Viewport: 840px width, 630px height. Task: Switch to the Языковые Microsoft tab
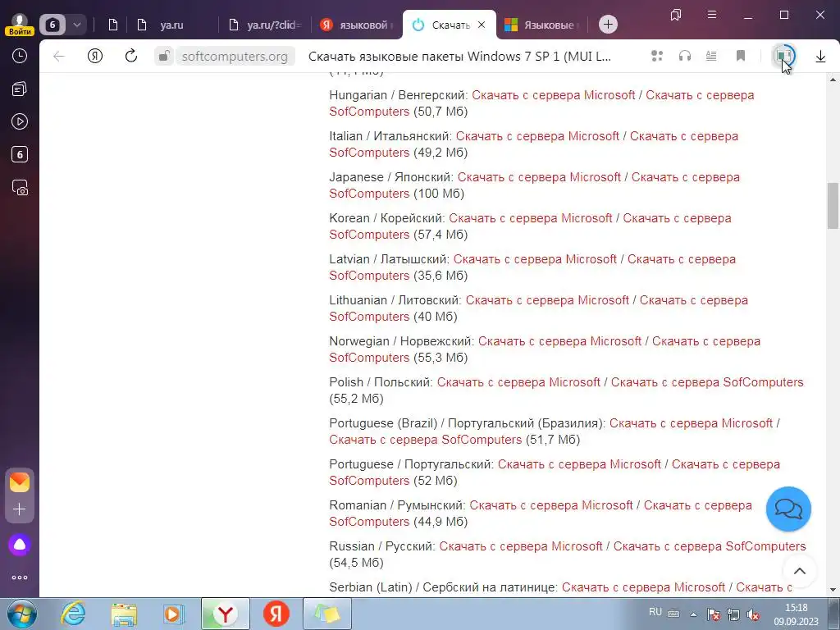pos(542,25)
